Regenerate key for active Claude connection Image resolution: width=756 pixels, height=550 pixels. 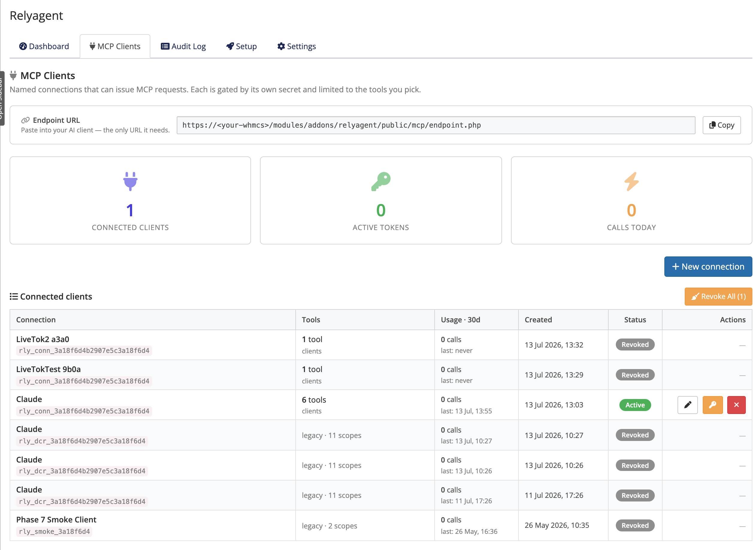713,405
